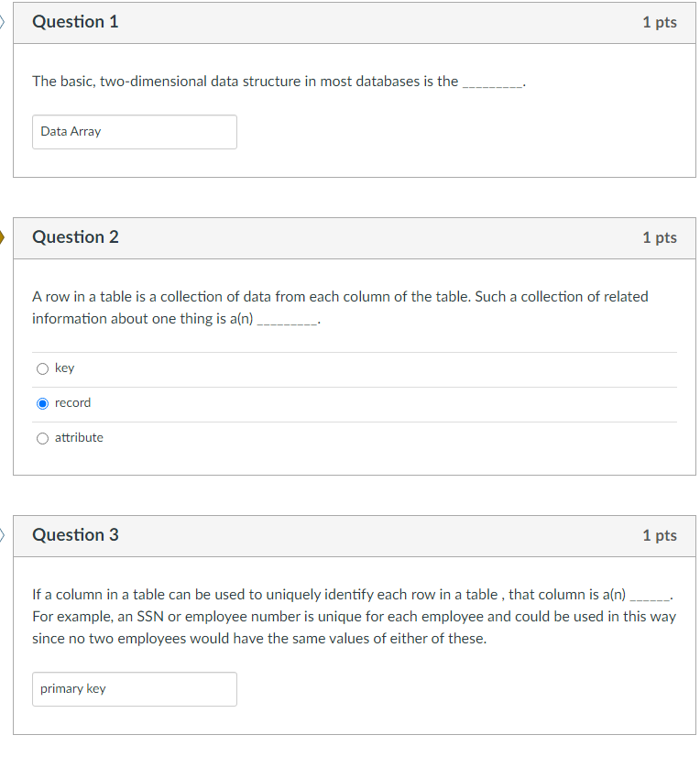
Task: Click the "record" label text
Action: (72, 402)
